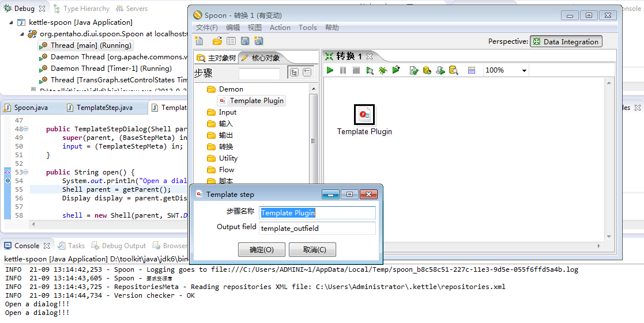
Task: Click the Save As icon in Spoon toolbar
Action: pos(259,41)
